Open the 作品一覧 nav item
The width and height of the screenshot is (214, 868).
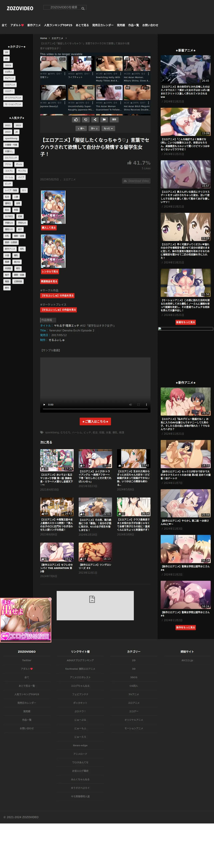pos(133,25)
